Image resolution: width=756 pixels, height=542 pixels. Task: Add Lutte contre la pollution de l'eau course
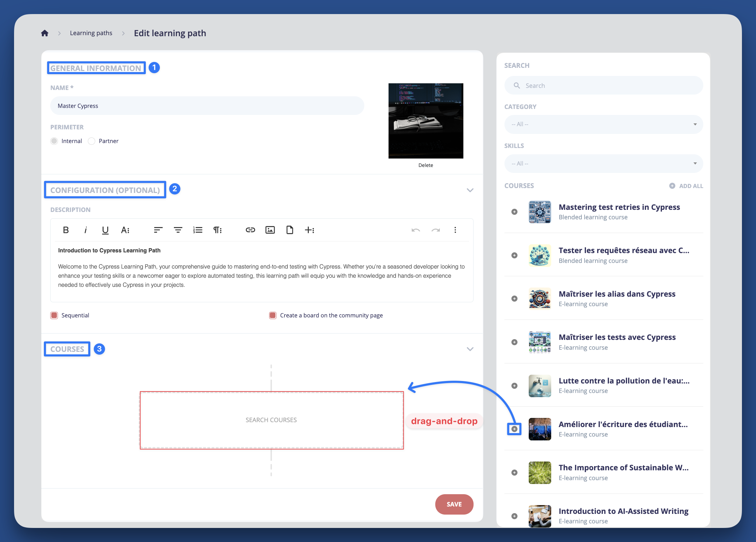514,386
